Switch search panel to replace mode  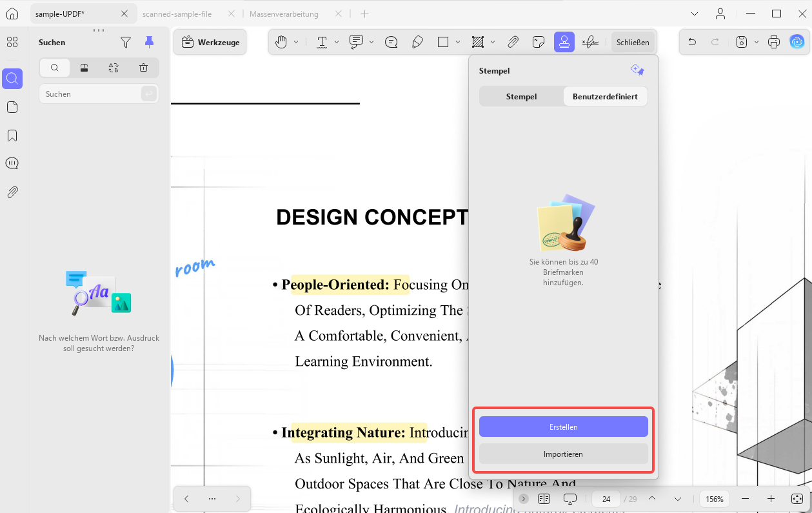click(114, 68)
